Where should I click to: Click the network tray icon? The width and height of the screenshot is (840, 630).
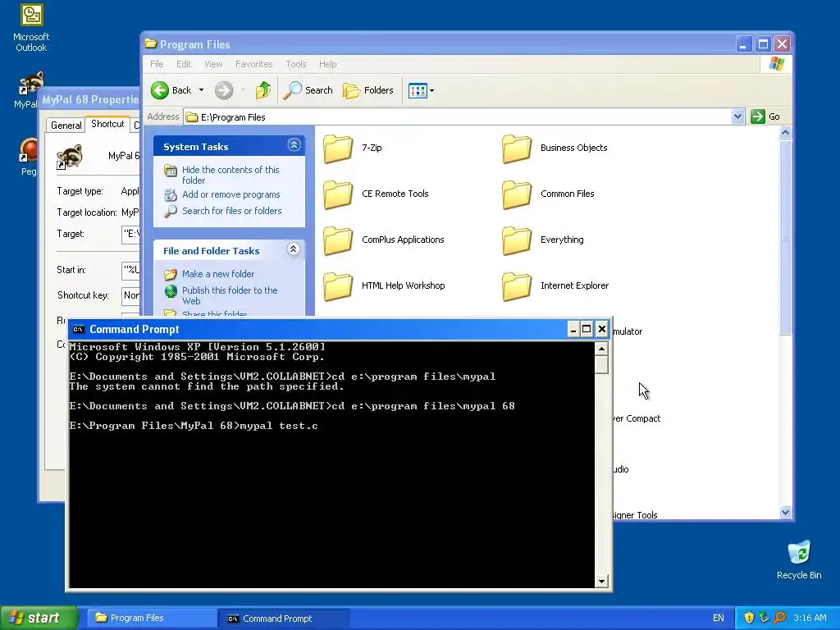tap(764, 619)
